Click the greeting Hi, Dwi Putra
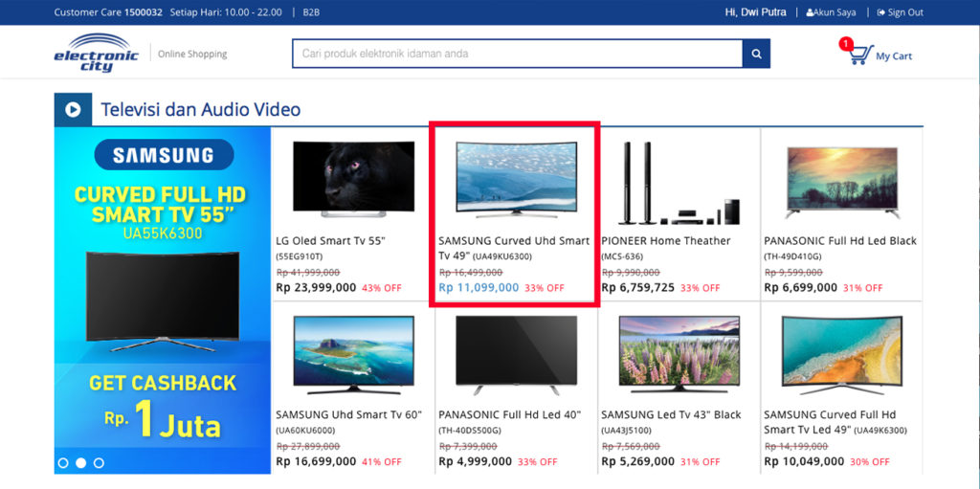980x489 pixels. pyautogui.click(x=756, y=12)
